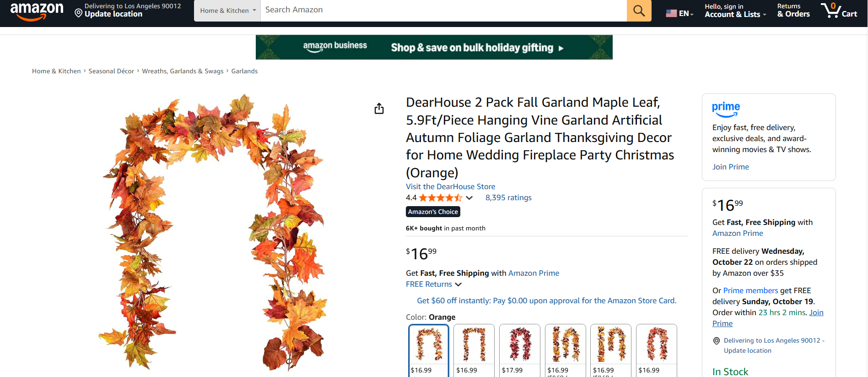Click the Seasonal Décor breadcrumb
Viewport: 868px width, 377px height.
111,71
